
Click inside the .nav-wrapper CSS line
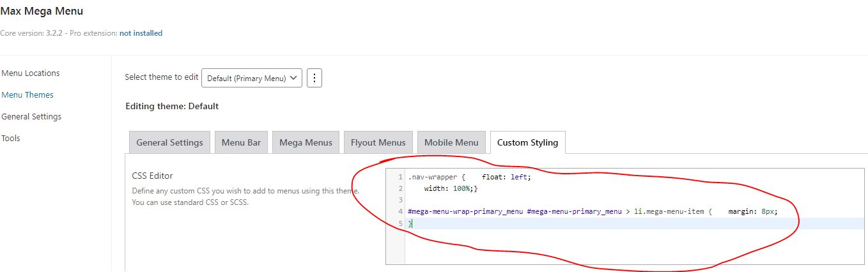click(469, 177)
